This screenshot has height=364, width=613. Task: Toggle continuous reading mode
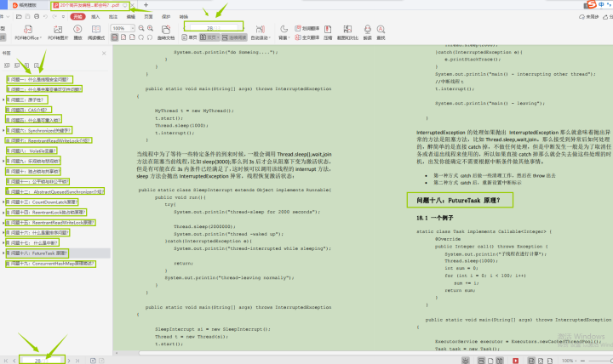234,37
